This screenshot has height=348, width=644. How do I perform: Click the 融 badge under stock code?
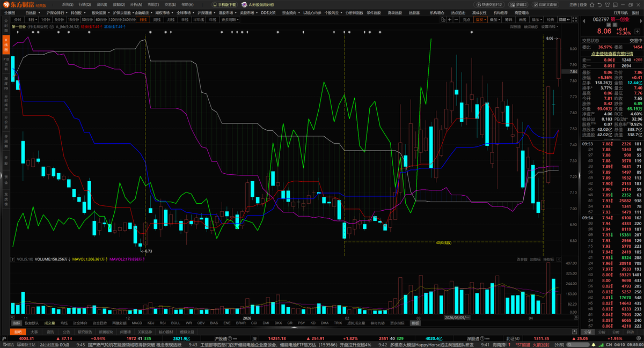pos(609,25)
